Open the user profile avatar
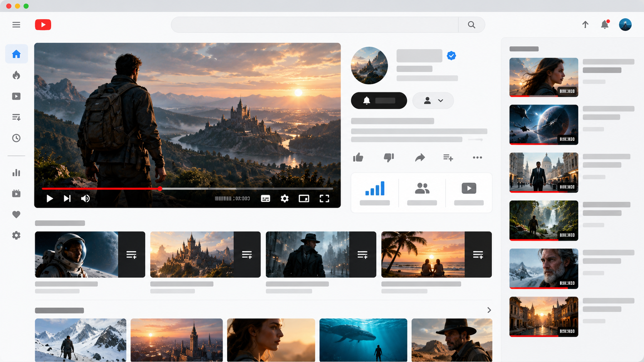The height and width of the screenshot is (362, 644). coord(625,25)
